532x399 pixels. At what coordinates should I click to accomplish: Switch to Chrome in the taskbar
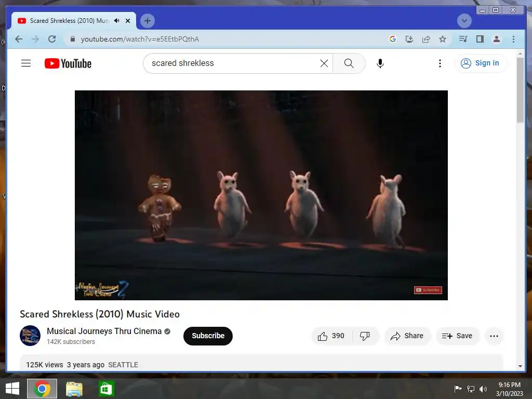[x=42, y=389]
